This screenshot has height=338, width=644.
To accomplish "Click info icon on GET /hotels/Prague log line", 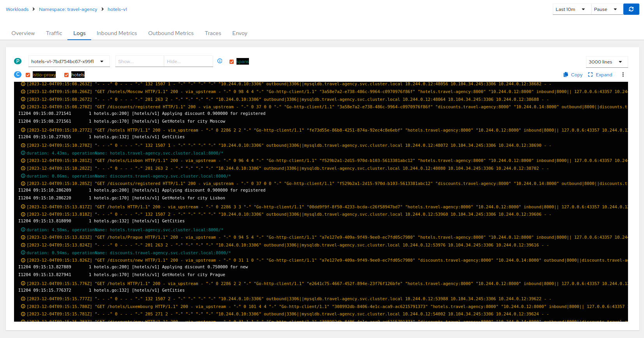I will [23, 237].
